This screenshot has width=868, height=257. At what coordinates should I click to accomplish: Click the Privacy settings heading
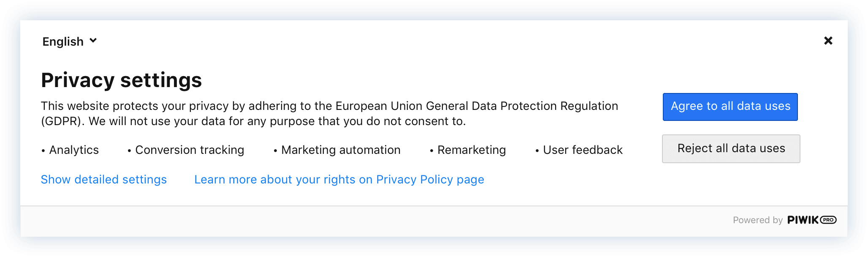pyautogui.click(x=121, y=80)
